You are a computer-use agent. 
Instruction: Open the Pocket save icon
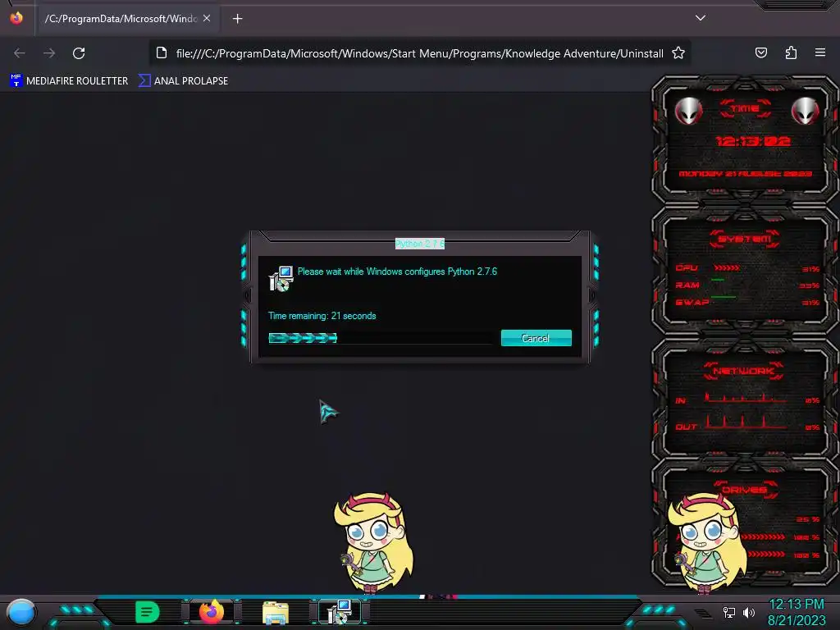(760, 52)
